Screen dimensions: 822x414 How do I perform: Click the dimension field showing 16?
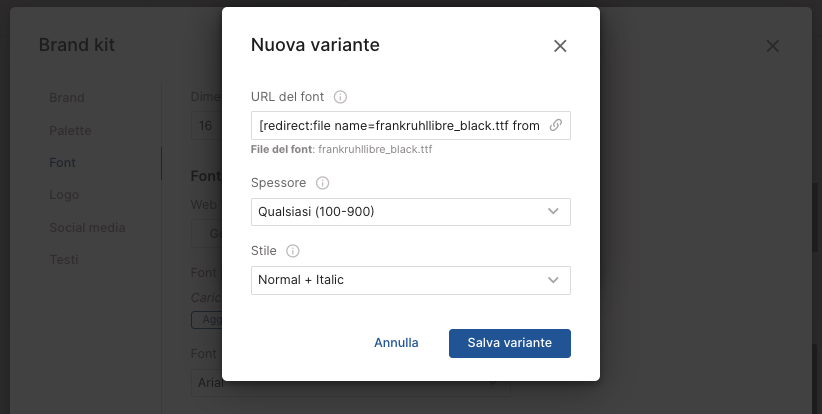pyautogui.click(x=206, y=126)
